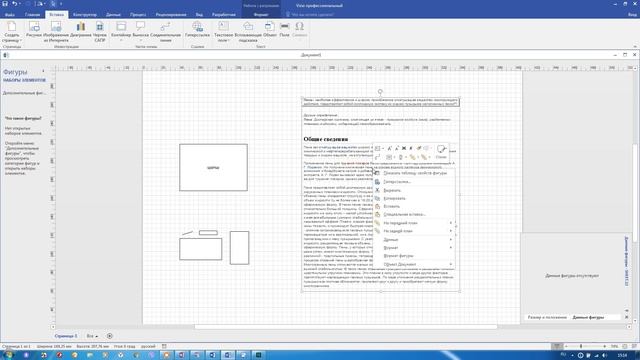The image size is (640, 360).
Task: Click the rotation handle above the text object
Action: [380, 91]
